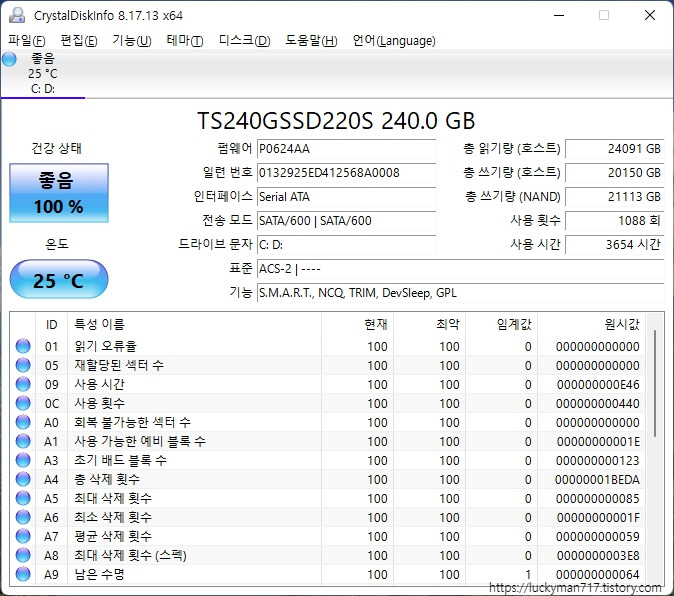
Task: Open the 파일(F) menu
Action: (x=27, y=41)
